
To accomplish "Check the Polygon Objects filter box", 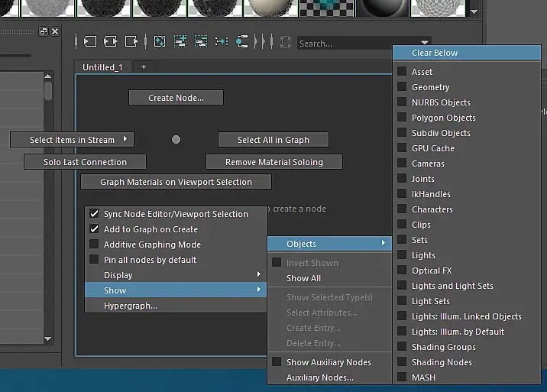I will pyautogui.click(x=402, y=117).
